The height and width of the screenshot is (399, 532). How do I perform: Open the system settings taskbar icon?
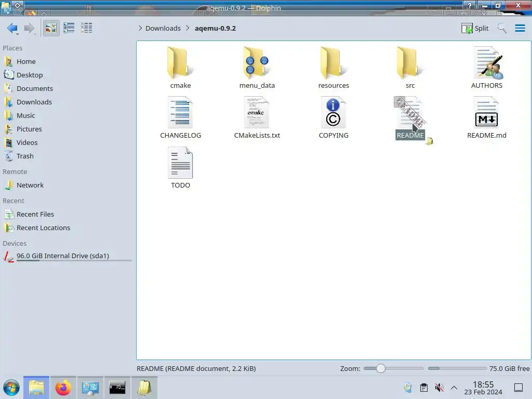coord(90,388)
